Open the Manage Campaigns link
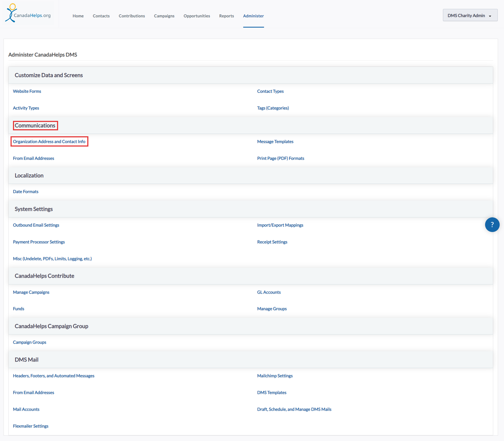Image resolution: width=504 pixels, height=441 pixels. [x=31, y=292]
